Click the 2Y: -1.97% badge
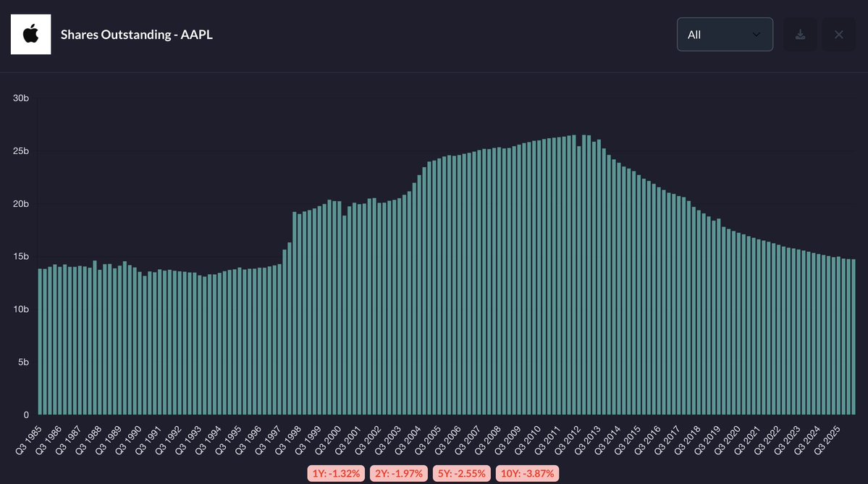868x484 pixels. (399, 473)
